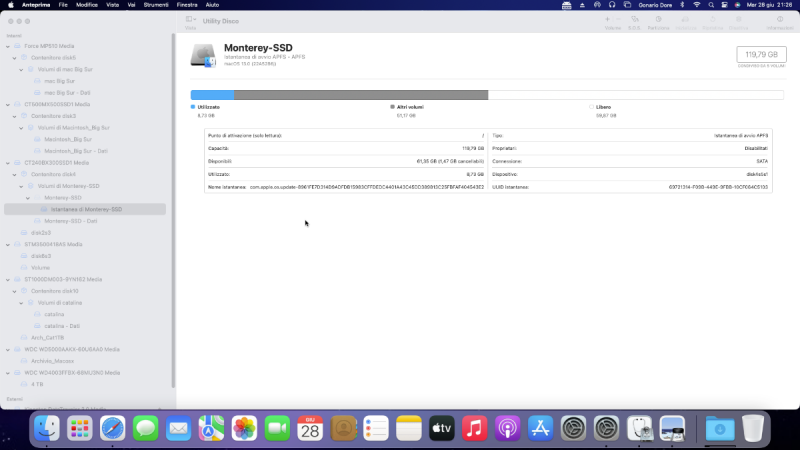The height and width of the screenshot is (450, 800).
Task: Open the Strumenti menu
Action: tap(156, 5)
